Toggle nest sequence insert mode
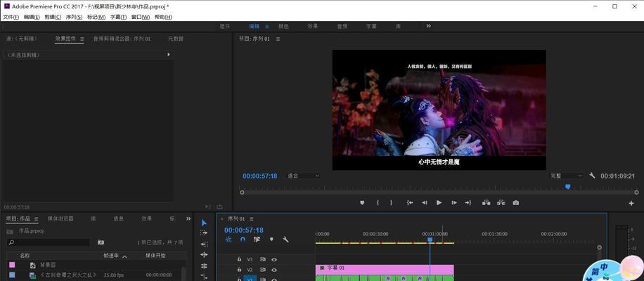 [x=228, y=239]
